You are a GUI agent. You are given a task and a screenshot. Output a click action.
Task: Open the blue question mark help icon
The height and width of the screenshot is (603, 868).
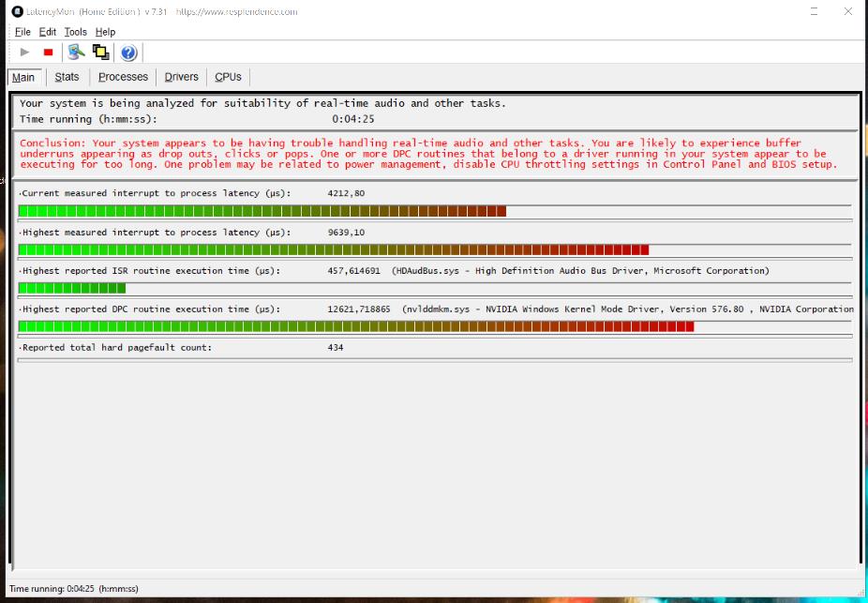[128, 53]
